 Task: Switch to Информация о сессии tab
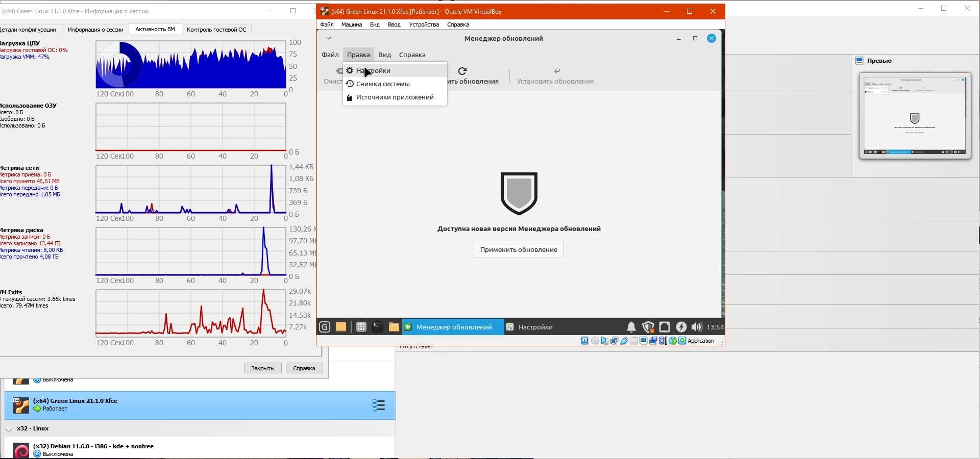95,30
